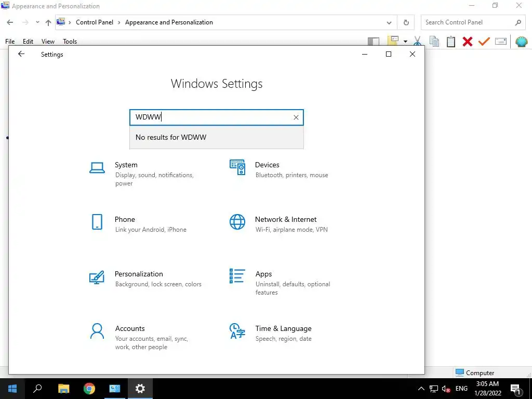Open File Explorer from taskbar
The image size is (532, 399).
click(63, 389)
